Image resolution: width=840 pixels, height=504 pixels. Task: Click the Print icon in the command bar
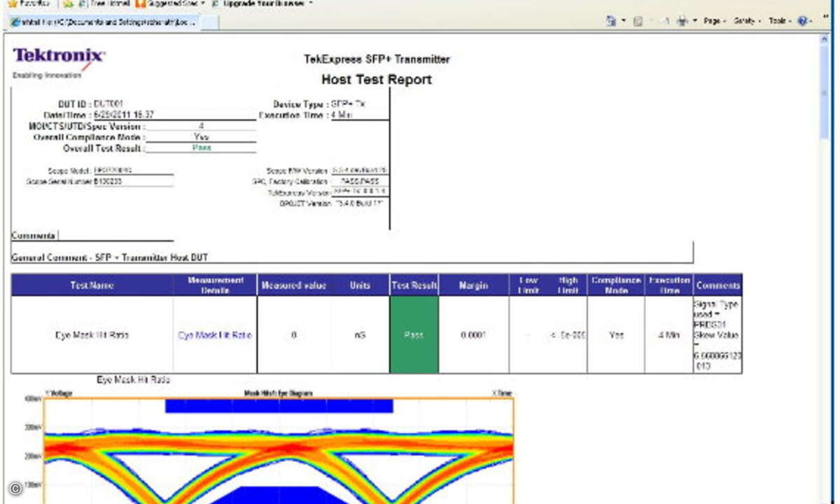(x=682, y=22)
